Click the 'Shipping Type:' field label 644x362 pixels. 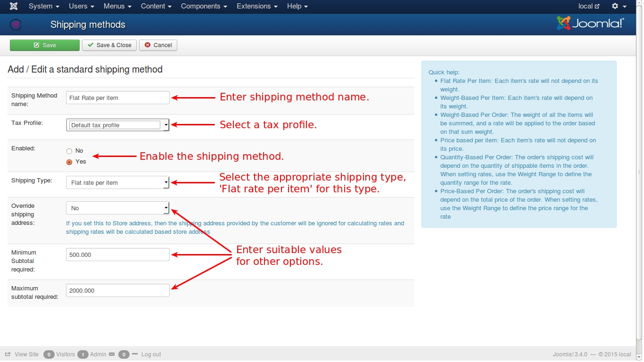tap(32, 181)
